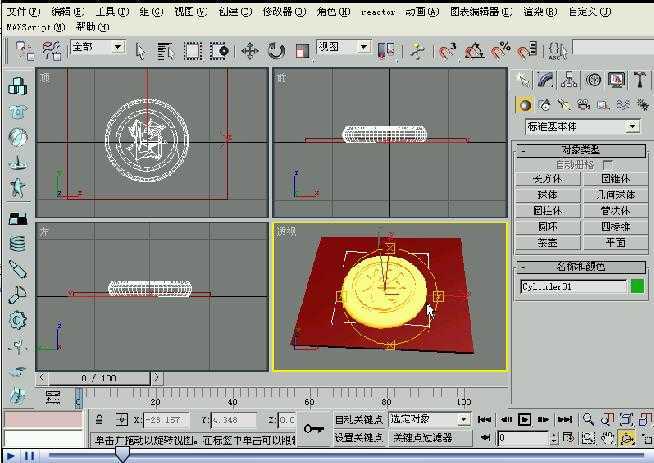Collapse the 对象类型 rollout

[x=581, y=150]
